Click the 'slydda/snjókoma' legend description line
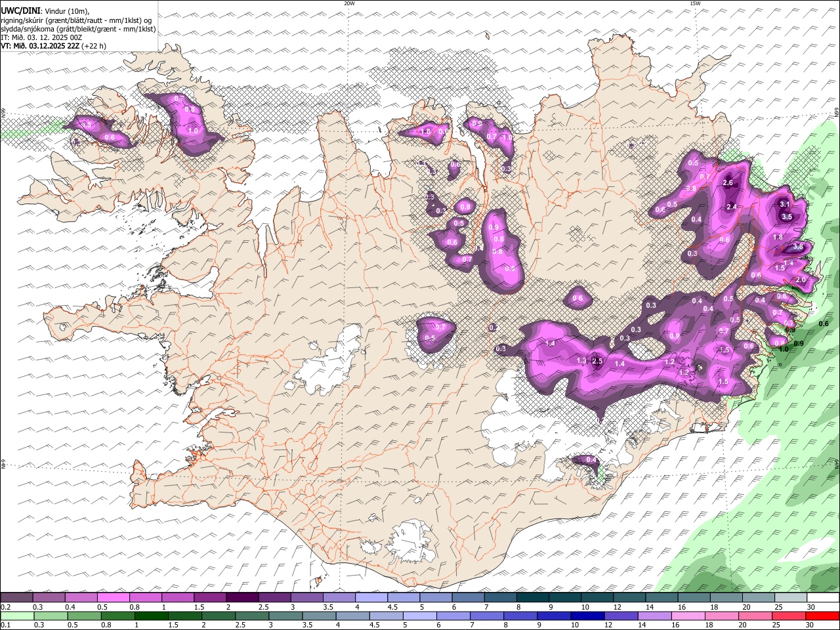840x630 pixels. pyautogui.click(x=78, y=29)
